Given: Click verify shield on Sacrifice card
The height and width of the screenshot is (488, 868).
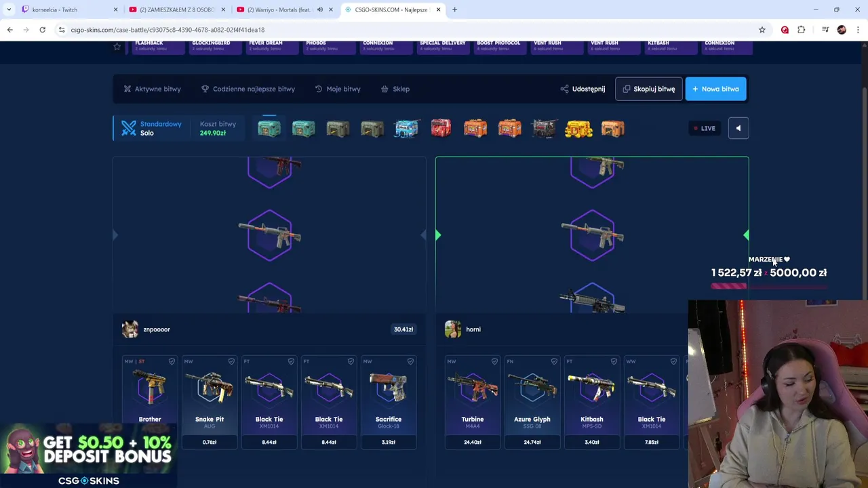Looking at the screenshot, I should pyautogui.click(x=410, y=361).
